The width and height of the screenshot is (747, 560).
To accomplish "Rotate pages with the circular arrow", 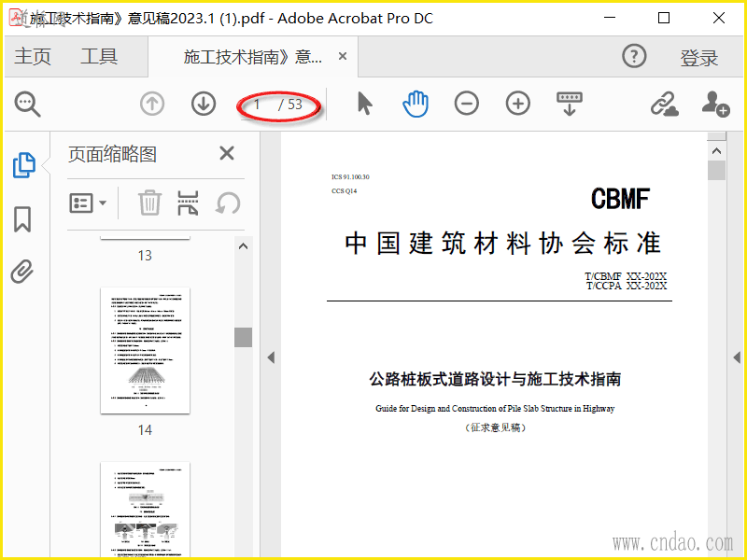I will coord(228,203).
